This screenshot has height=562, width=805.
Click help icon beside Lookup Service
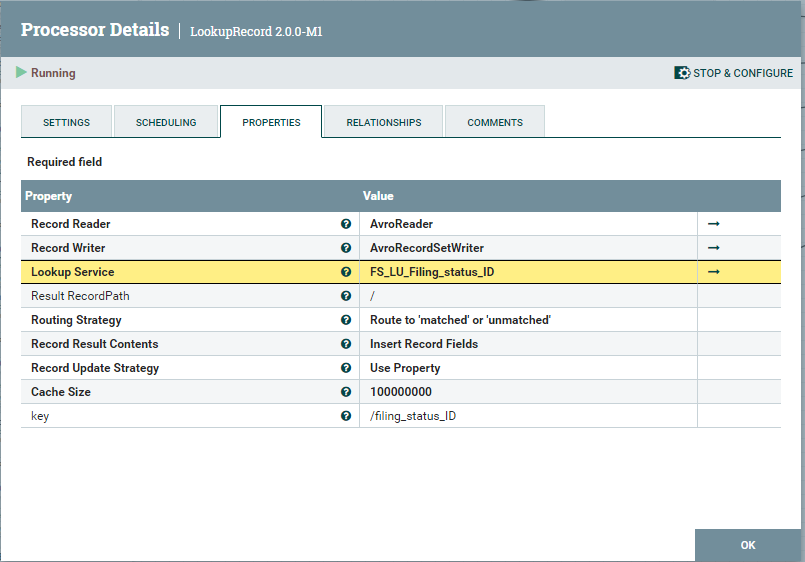coord(346,272)
